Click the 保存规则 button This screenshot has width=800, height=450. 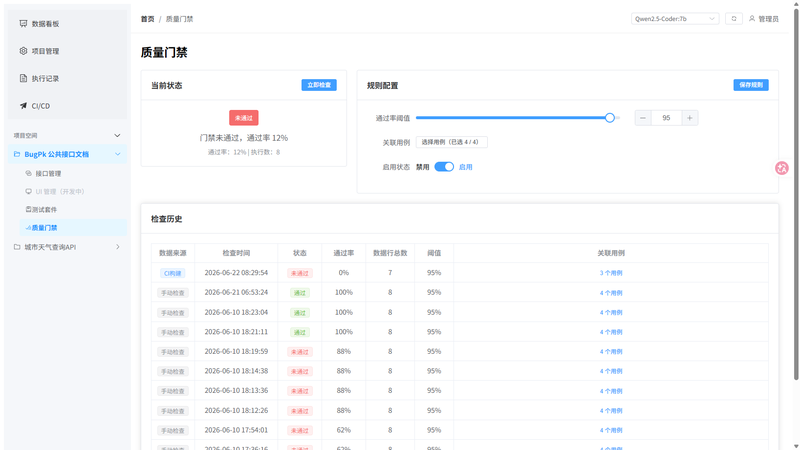coord(751,85)
